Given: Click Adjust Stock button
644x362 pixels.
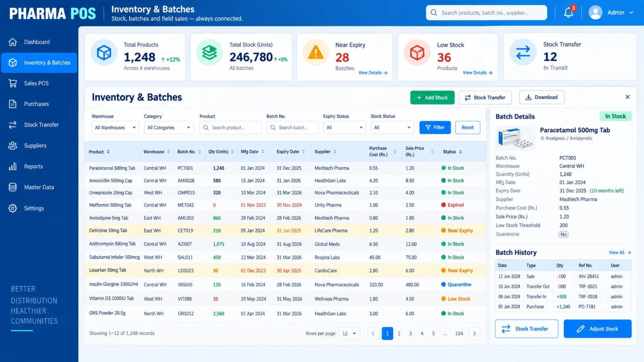Looking at the screenshot, I should point(598,329).
